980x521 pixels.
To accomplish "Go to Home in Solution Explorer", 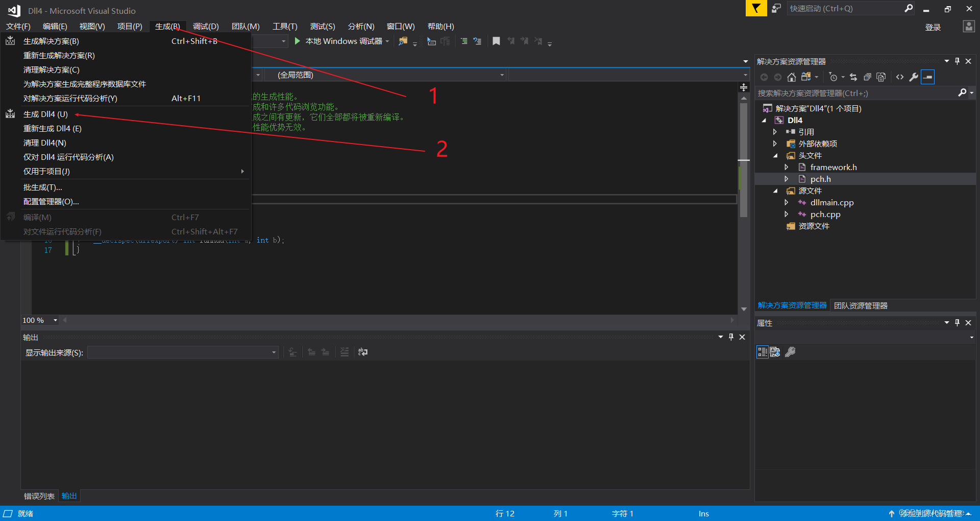I will click(792, 77).
